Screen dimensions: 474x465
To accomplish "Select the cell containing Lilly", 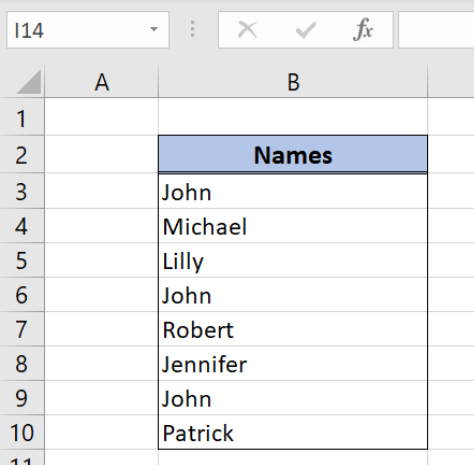I will [293, 260].
